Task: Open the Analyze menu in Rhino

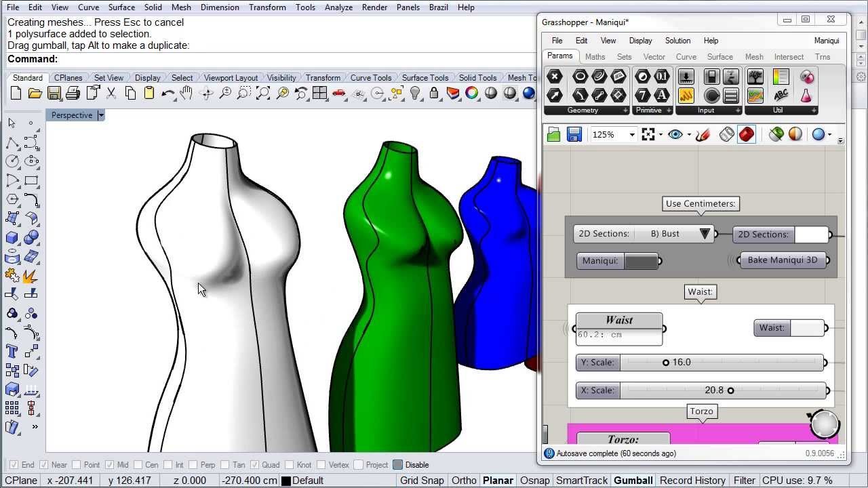Action: click(x=338, y=7)
